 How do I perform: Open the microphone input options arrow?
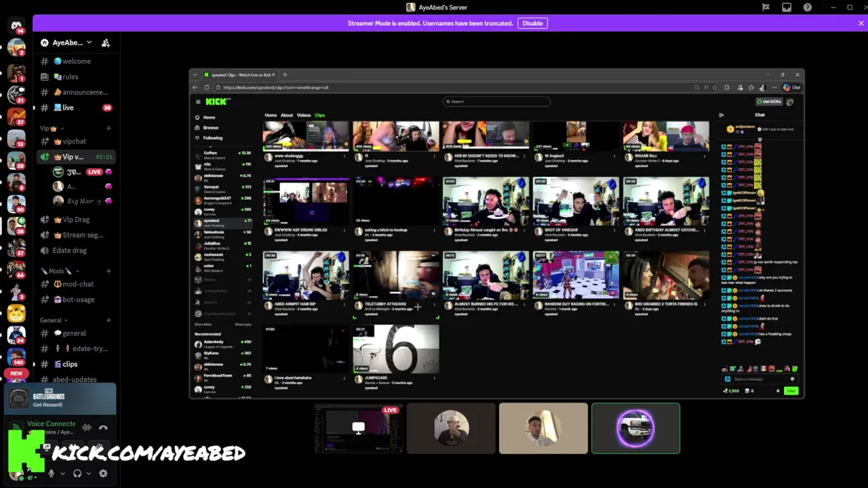click(62, 474)
